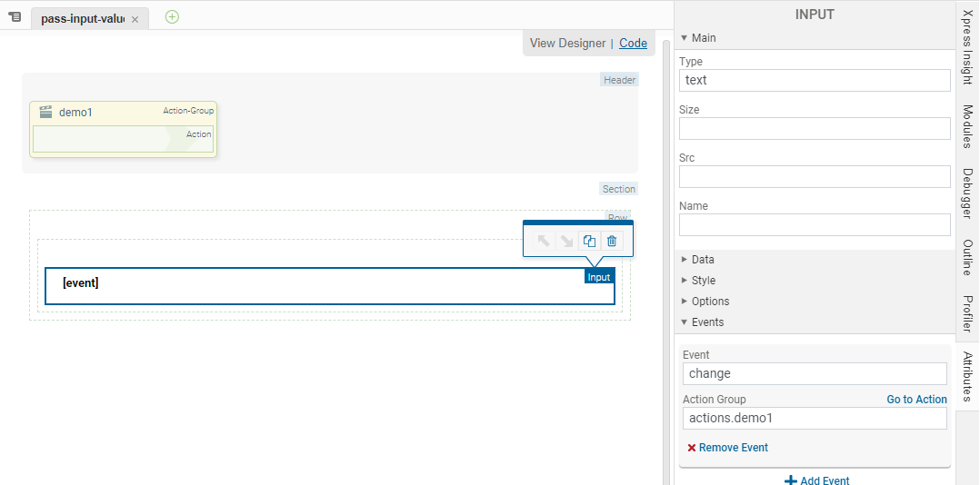The image size is (980, 485).
Task: Click the Name input field
Action: [x=814, y=225]
